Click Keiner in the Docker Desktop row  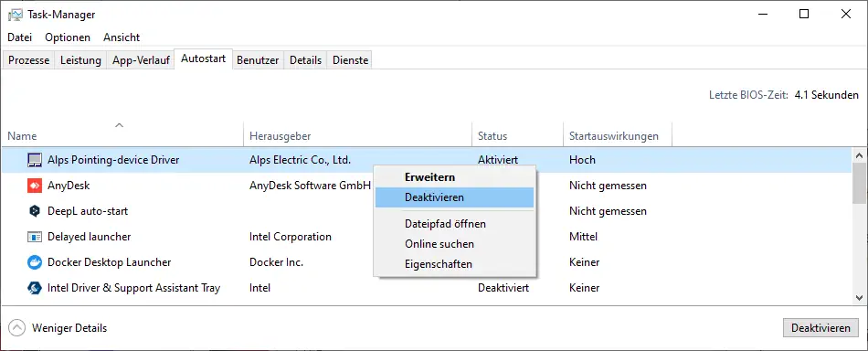585,261
